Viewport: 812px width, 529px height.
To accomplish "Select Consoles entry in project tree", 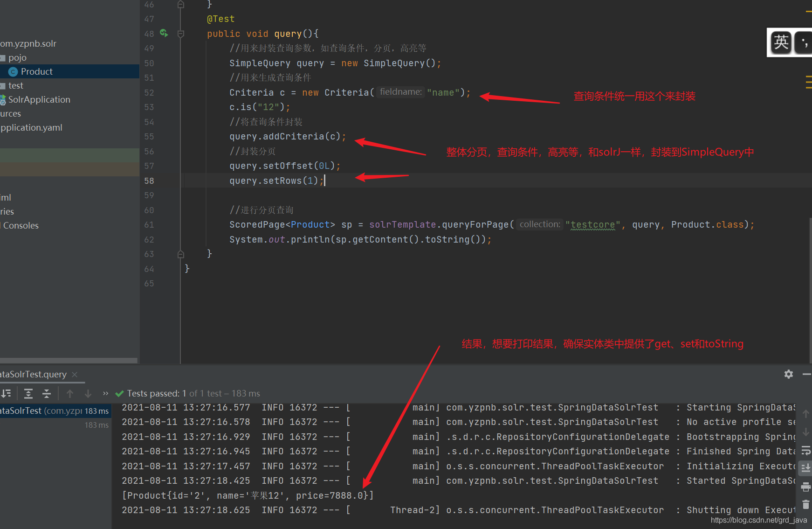I will pyautogui.click(x=21, y=225).
